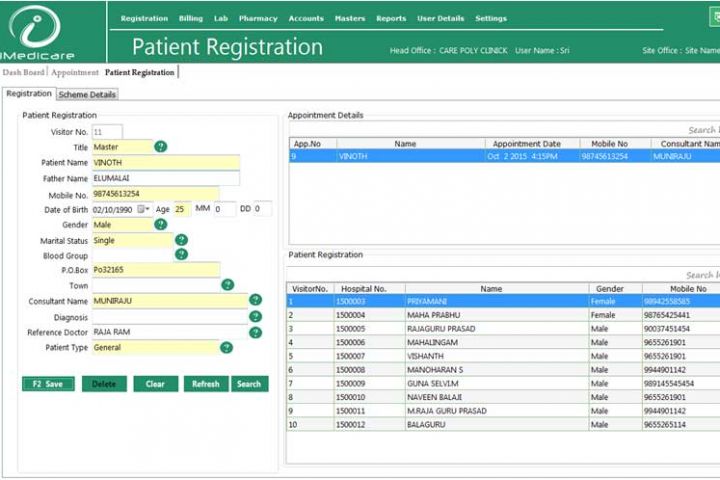Switch to the Scheme Details tab
The width and height of the screenshot is (720, 480).
pos(87,95)
